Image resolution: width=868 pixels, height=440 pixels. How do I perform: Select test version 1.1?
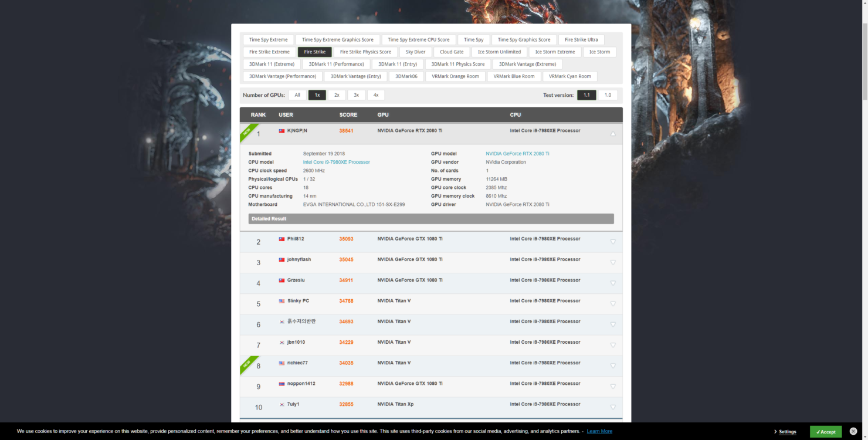click(586, 95)
